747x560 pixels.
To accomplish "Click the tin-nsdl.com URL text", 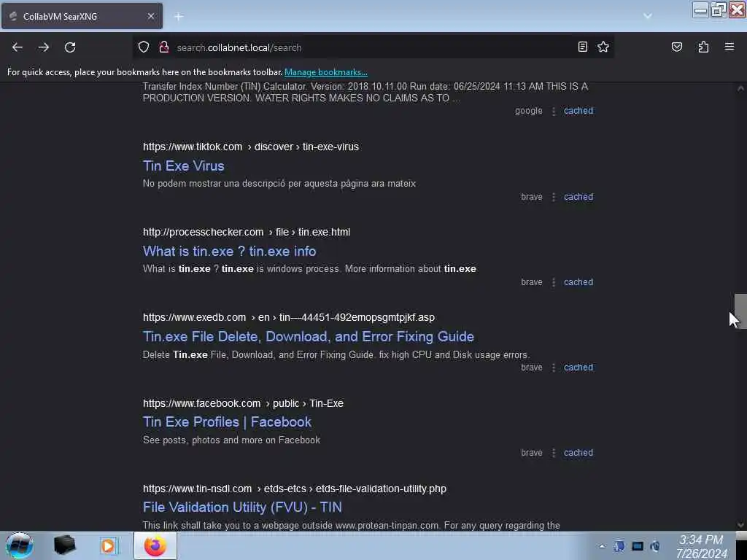I will point(295,489).
